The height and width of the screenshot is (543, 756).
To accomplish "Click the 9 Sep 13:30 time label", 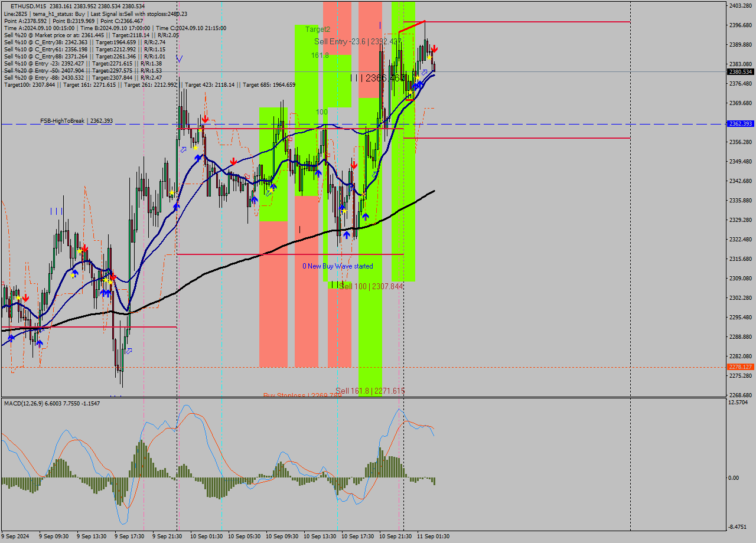I will click(93, 537).
